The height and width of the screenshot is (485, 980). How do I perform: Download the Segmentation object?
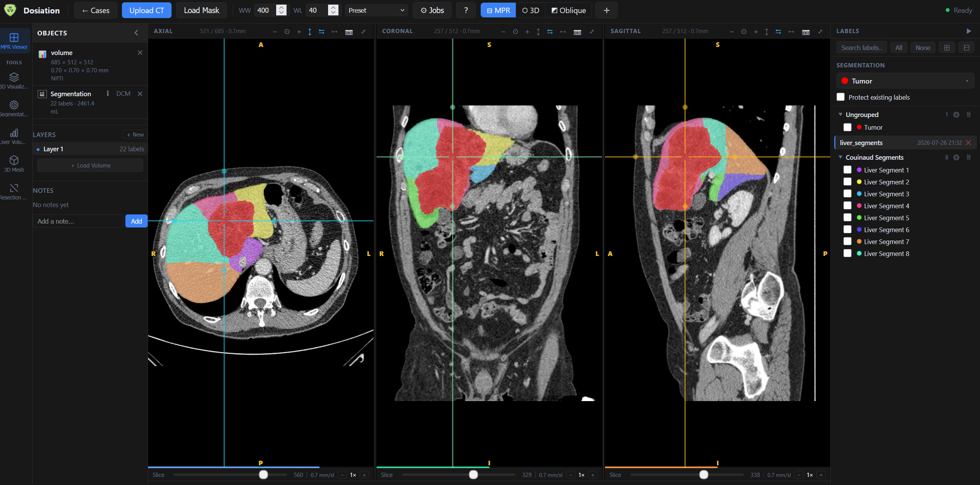point(108,94)
